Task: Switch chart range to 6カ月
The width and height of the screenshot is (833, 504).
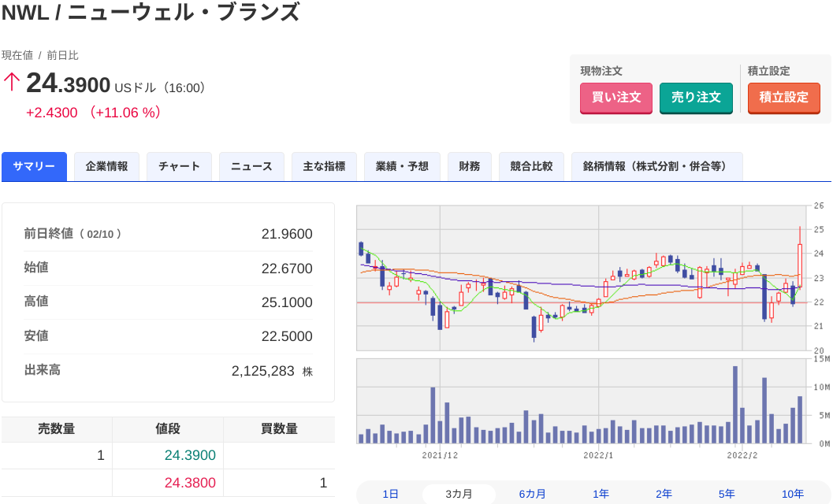Action: coord(532,494)
